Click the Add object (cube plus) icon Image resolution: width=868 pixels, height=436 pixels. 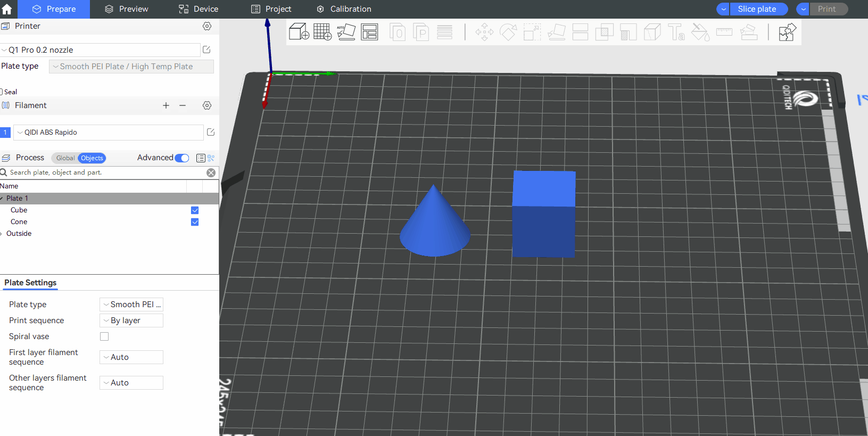299,32
